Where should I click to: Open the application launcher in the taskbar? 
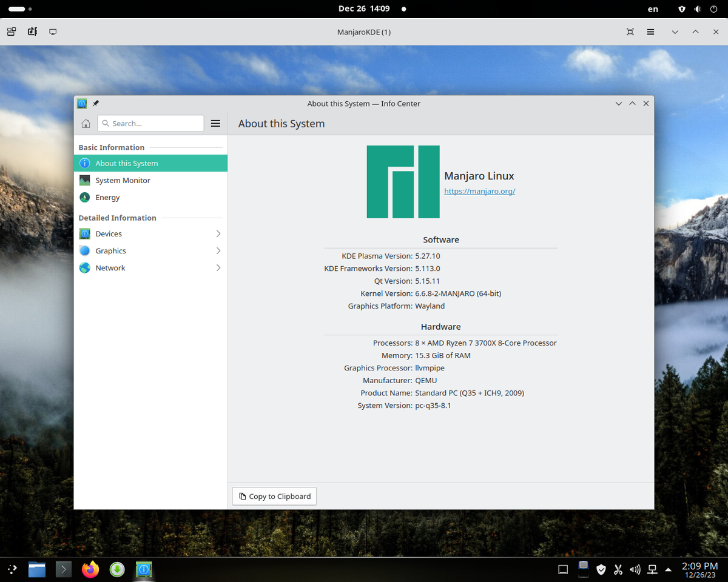point(12,569)
